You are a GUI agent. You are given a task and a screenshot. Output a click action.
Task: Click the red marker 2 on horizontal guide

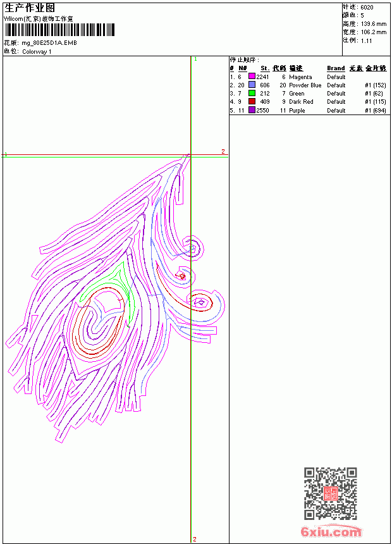point(223,151)
